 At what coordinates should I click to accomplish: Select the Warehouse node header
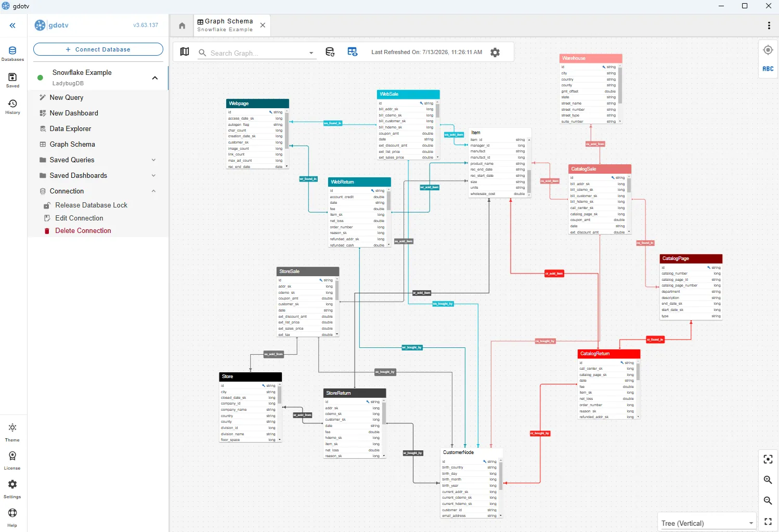(591, 58)
